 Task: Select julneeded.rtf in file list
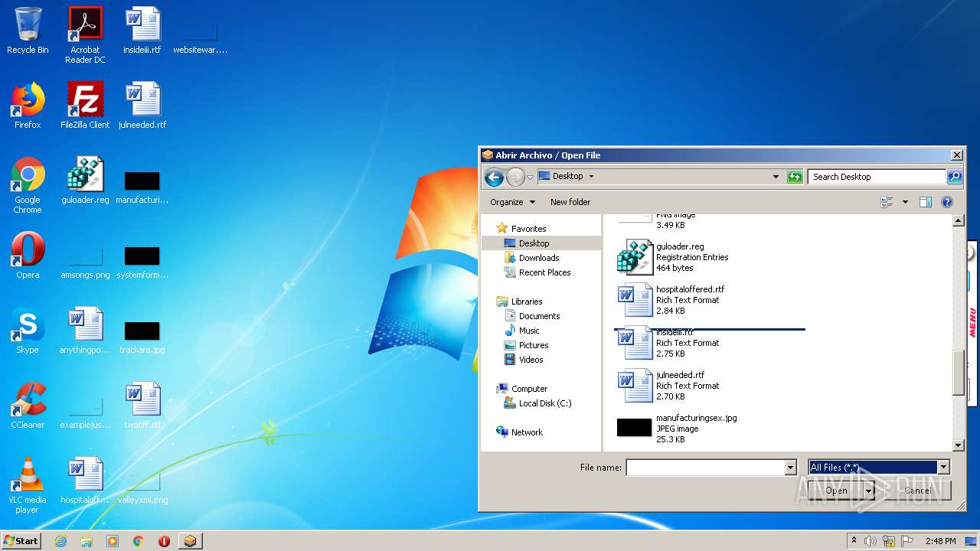710,386
